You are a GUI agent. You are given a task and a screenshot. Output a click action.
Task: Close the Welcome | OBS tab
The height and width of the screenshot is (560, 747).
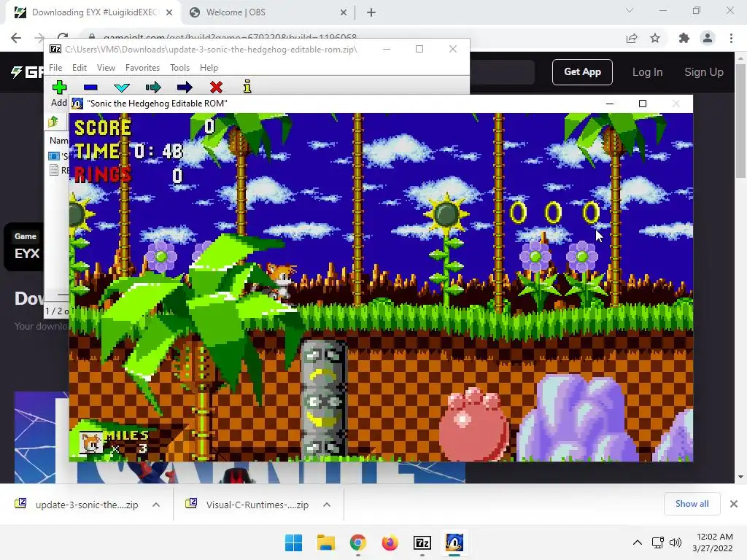click(344, 12)
